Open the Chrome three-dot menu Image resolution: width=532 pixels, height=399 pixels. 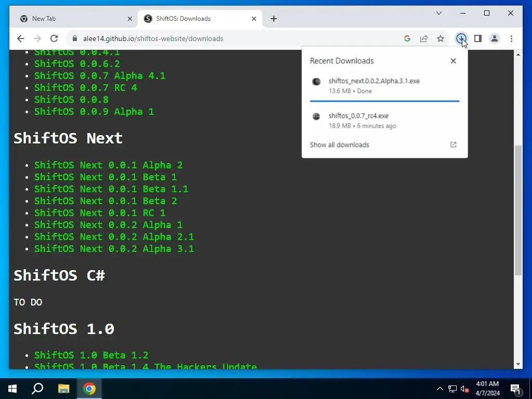pos(511,38)
